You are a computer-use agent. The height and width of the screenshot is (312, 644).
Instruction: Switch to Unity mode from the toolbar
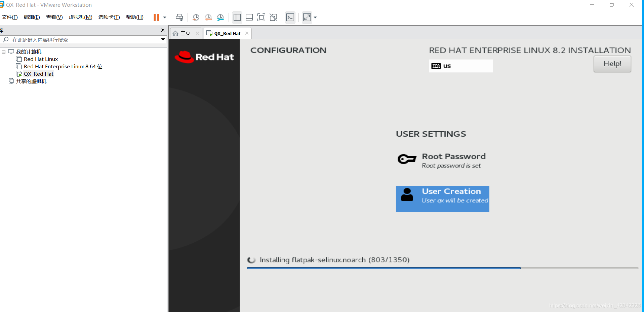pos(274,18)
